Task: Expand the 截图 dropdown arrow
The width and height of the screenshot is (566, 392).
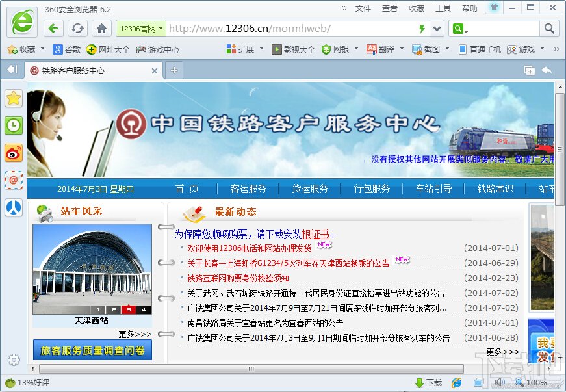Action: 447,48
